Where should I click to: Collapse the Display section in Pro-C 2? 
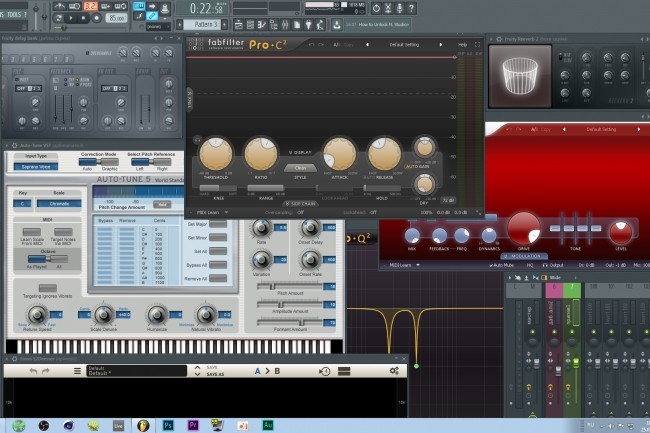click(300, 152)
